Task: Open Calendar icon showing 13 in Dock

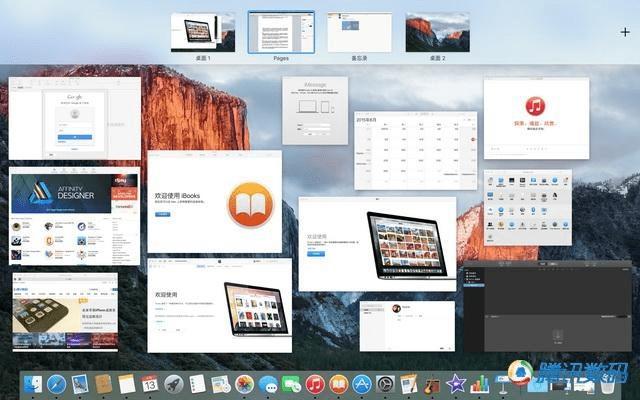Action: tap(150, 384)
